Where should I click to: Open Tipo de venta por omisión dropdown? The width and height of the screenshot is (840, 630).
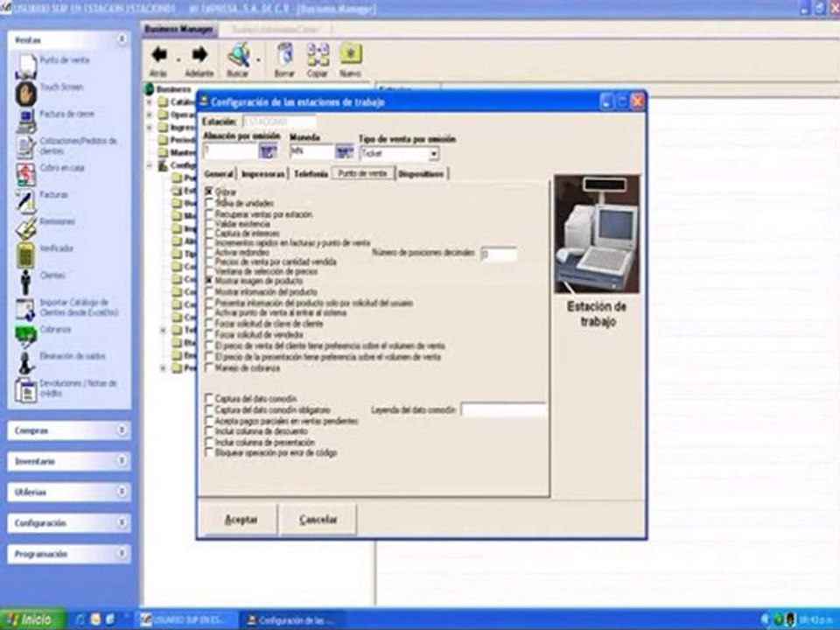(434, 154)
